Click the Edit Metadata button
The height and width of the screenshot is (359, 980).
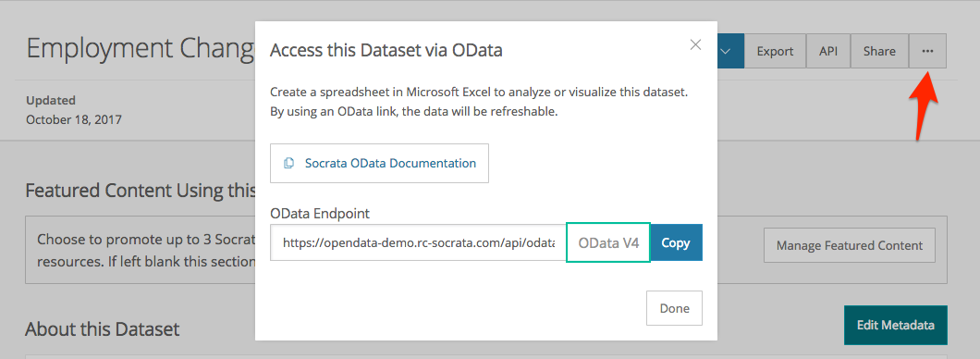tap(896, 325)
